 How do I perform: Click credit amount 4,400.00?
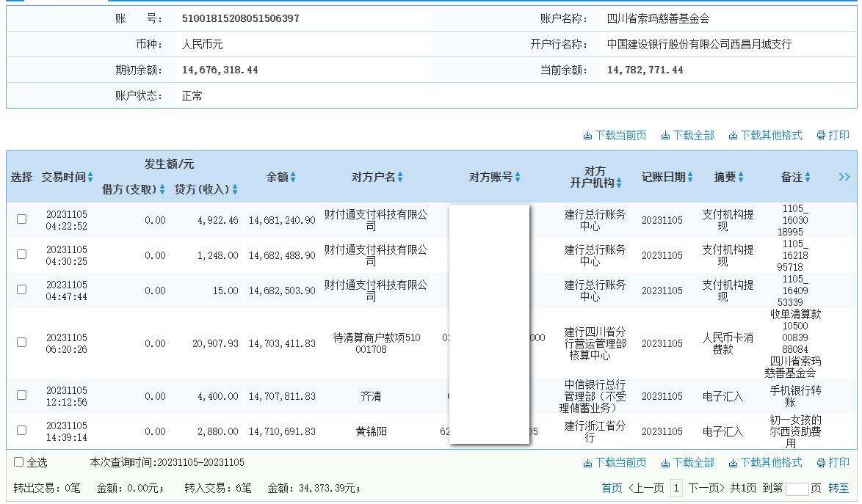tap(217, 396)
